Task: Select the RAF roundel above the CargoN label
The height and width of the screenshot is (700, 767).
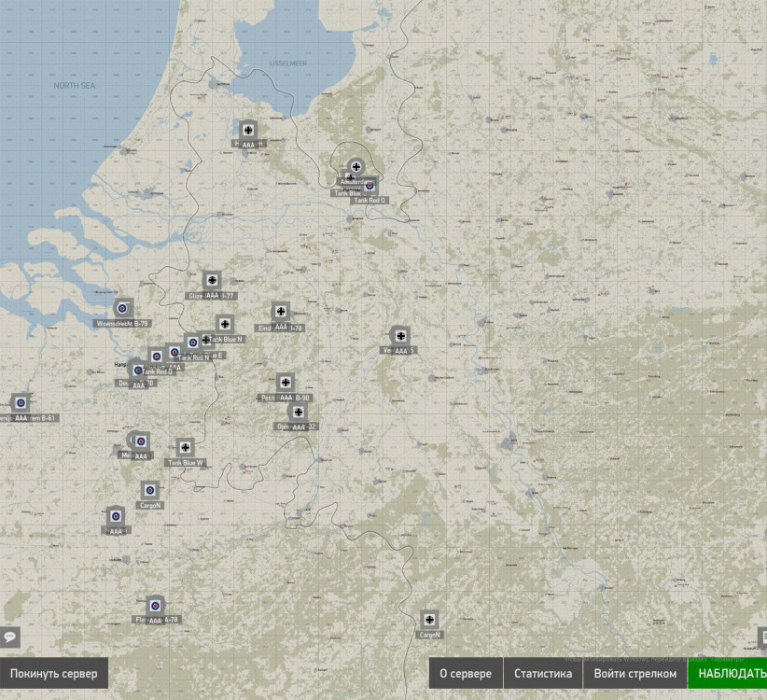Action: pos(150,490)
